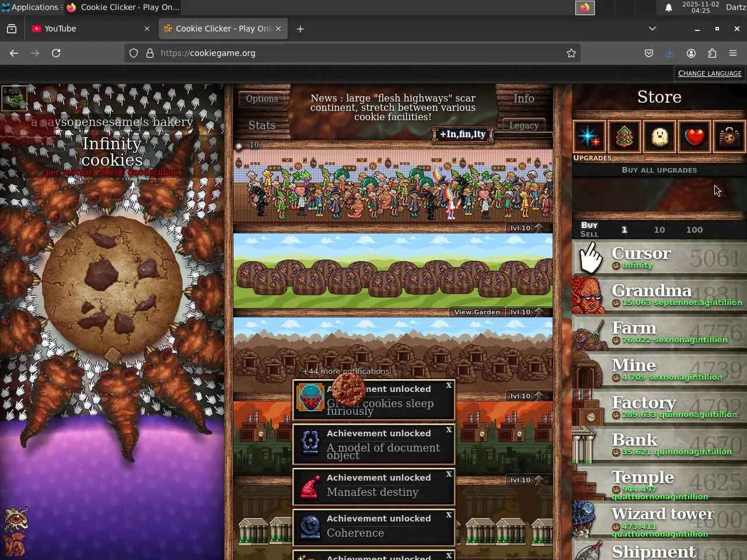This screenshot has height=560, width=747.
Task: Click the flesh highways news ticker
Action: pos(393,107)
